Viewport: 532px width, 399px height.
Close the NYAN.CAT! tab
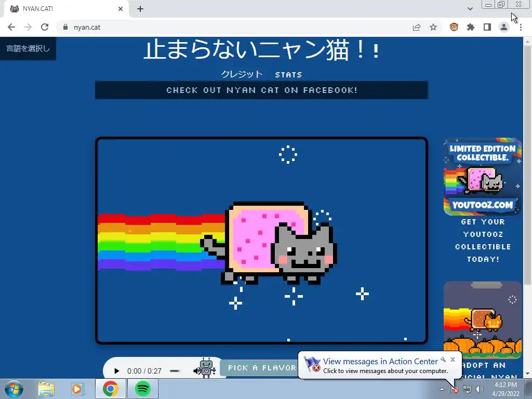pyautogui.click(x=121, y=9)
